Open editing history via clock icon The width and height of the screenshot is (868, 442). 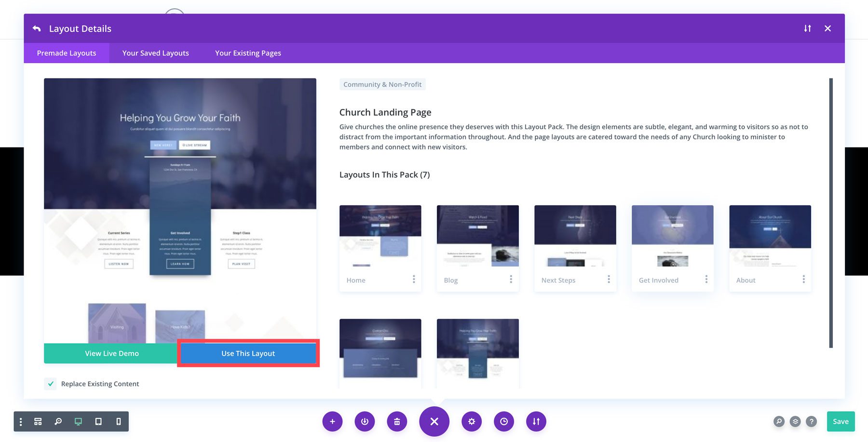coord(503,421)
